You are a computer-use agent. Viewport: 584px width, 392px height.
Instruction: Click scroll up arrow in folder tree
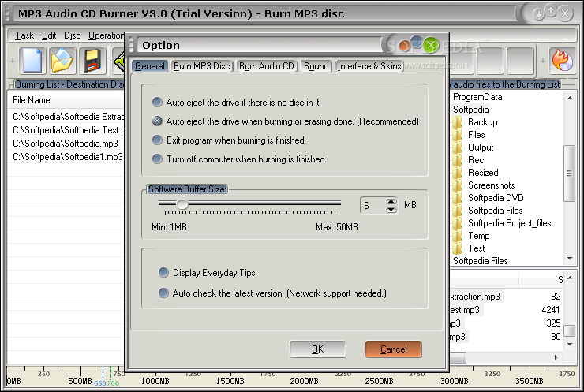tap(570, 98)
